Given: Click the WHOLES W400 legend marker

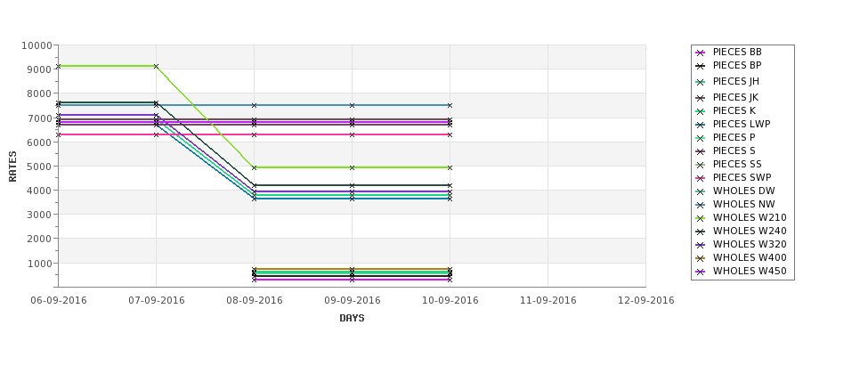Looking at the screenshot, I should coord(701,258).
